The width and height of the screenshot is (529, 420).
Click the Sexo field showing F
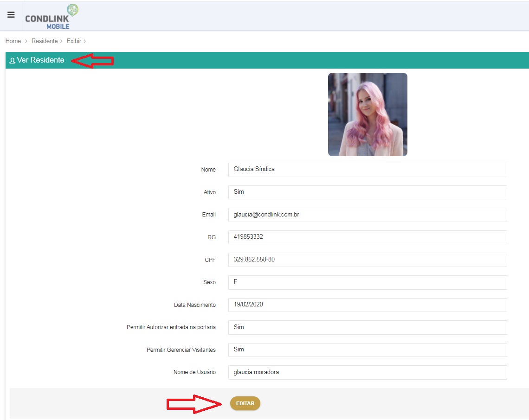tap(368, 282)
